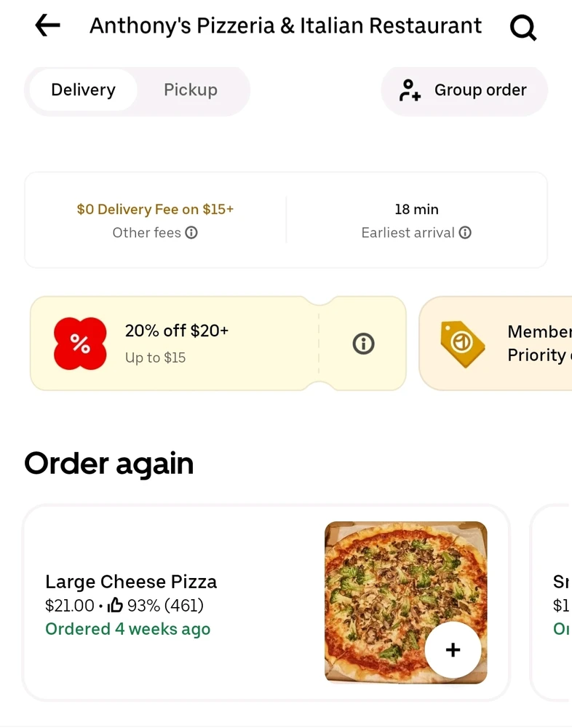
Task: Tap the red percent promo badge
Action: [x=80, y=344]
